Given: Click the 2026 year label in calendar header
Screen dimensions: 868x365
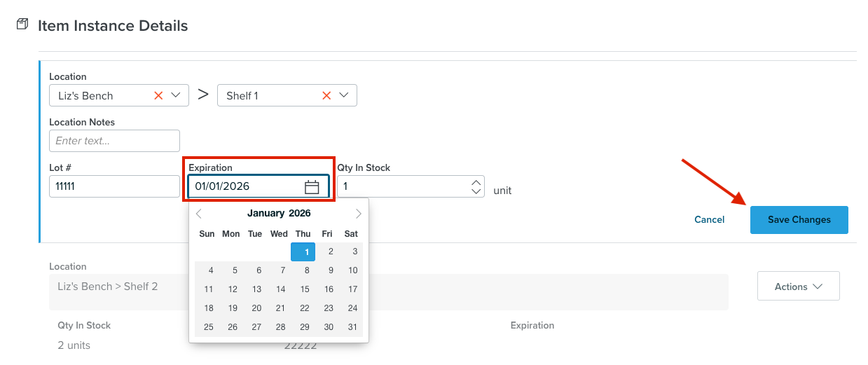Looking at the screenshot, I should pyautogui.click(x=300, y=214).
